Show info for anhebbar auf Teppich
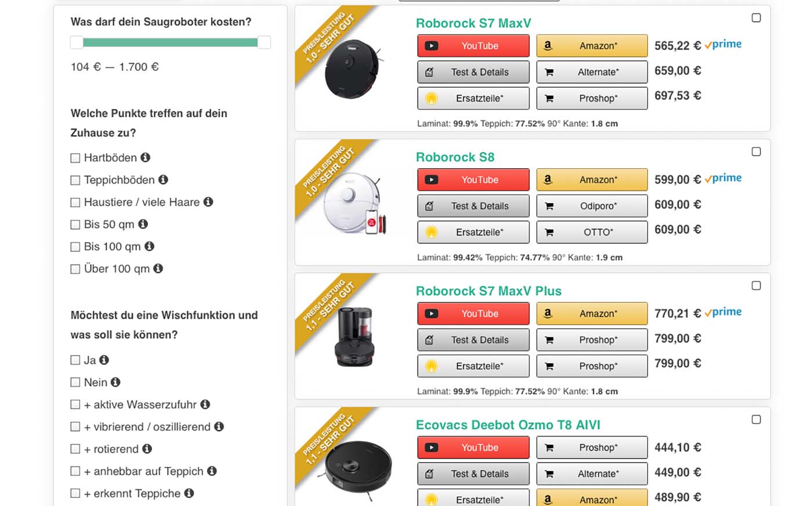Image resolution: width=812 pixels, height=506 pixels. click(212, 471)
